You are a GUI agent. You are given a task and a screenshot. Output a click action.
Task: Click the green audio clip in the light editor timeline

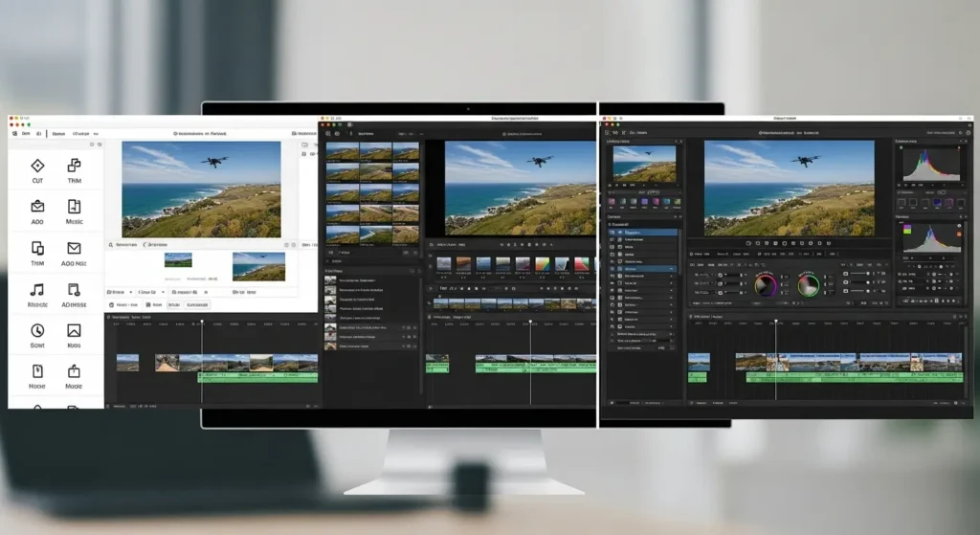click(256, 378)
